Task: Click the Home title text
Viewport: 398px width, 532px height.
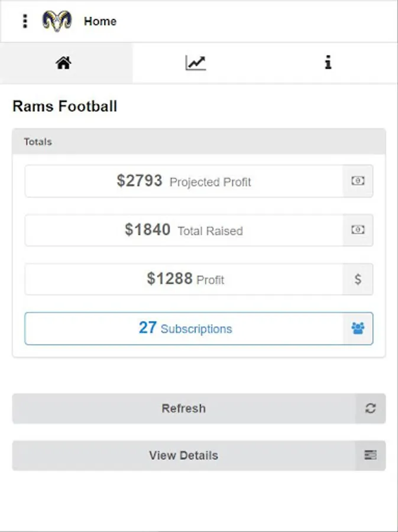Action: tap(100, 21)
